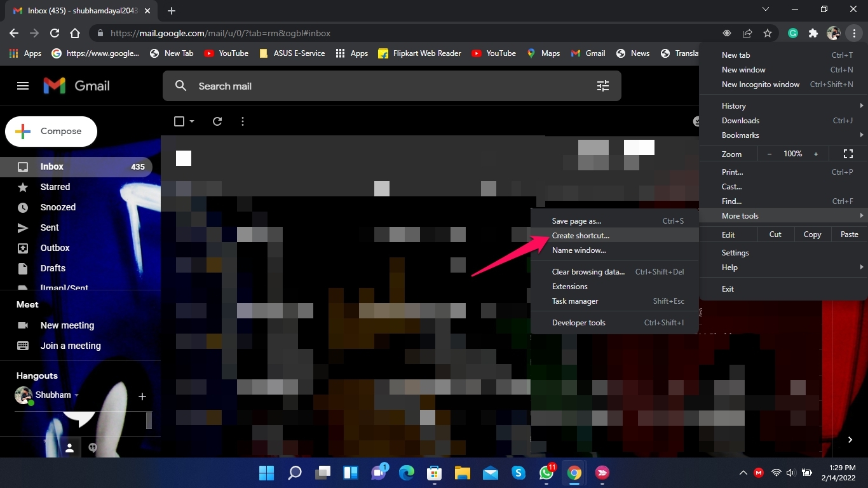
Task: Open the Flipkart Web Reader bookmark
Action: (x=419, y=53)
